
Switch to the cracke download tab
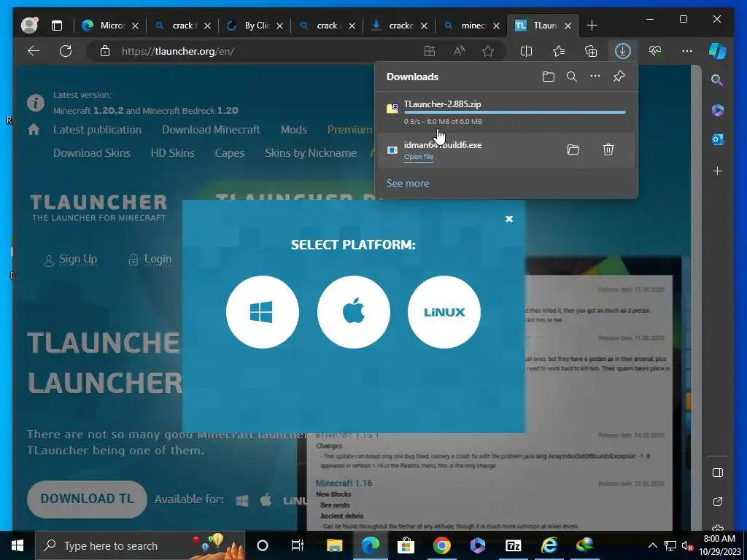point(399,26)
